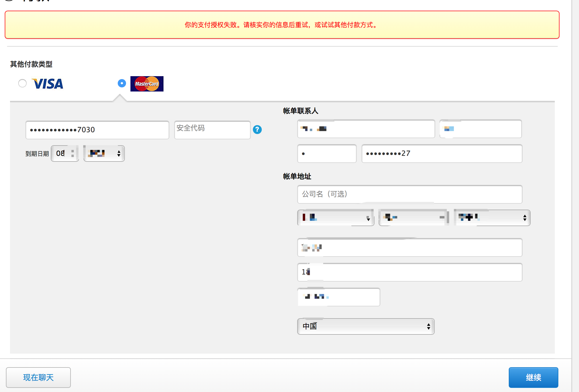Image resolution: width=579 pixels, height=392 pixels.
Task: Click the 继续 continue button
Action: tap(534, 376)
